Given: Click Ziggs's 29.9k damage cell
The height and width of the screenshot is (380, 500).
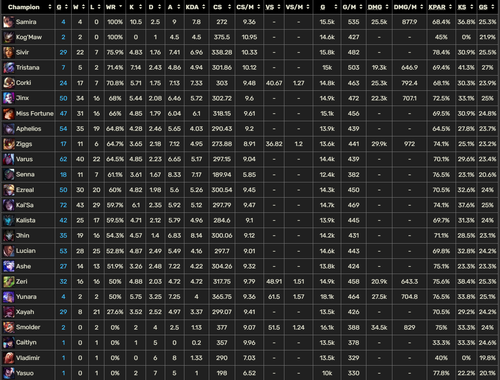Looking at the screenshot, I should (x=379, y=144).
